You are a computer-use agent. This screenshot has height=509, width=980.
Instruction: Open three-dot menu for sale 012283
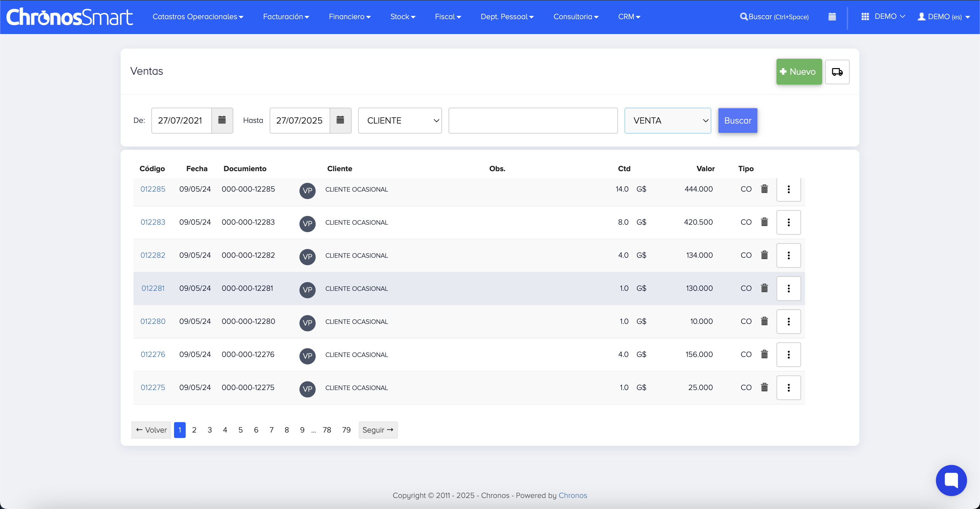tap(788, 222)
